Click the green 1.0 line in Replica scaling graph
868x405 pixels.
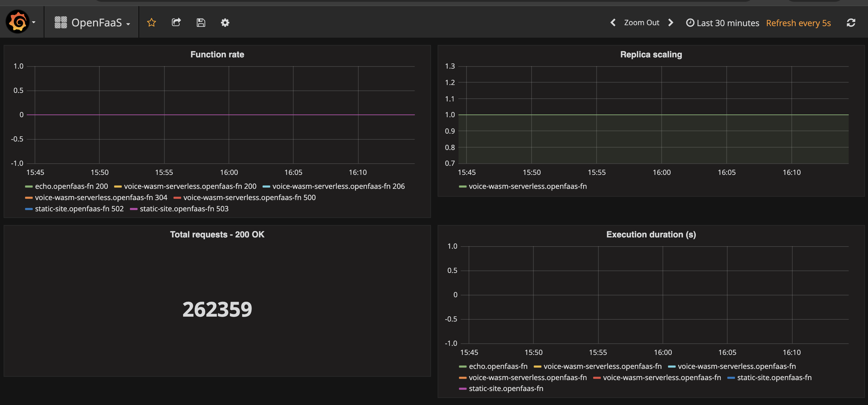pos(653,115)
